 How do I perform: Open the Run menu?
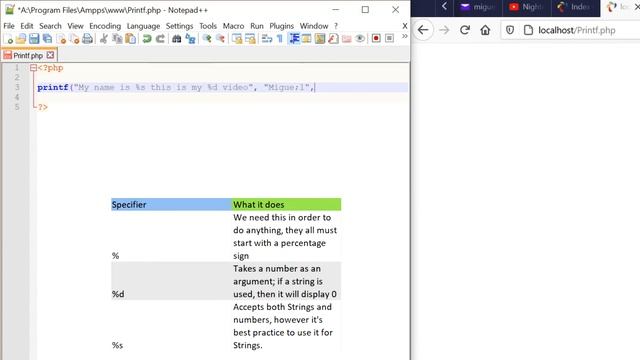click(x=257, y=26)
